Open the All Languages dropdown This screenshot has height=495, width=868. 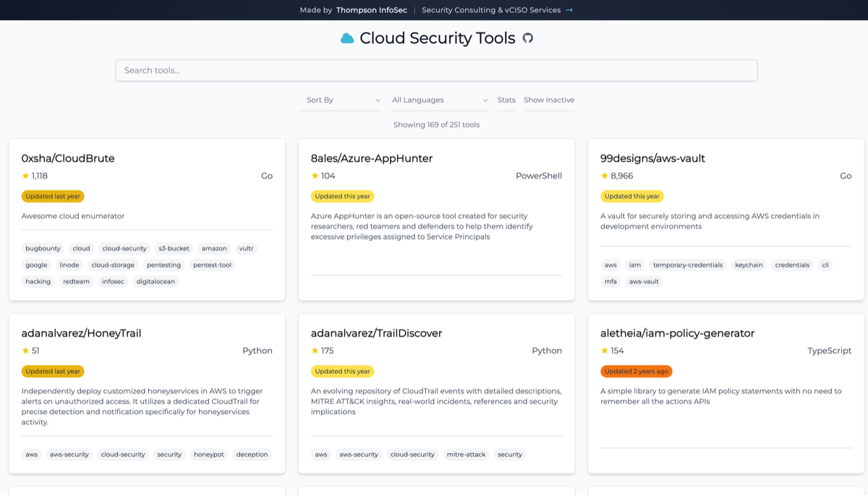tap(439, 100)
